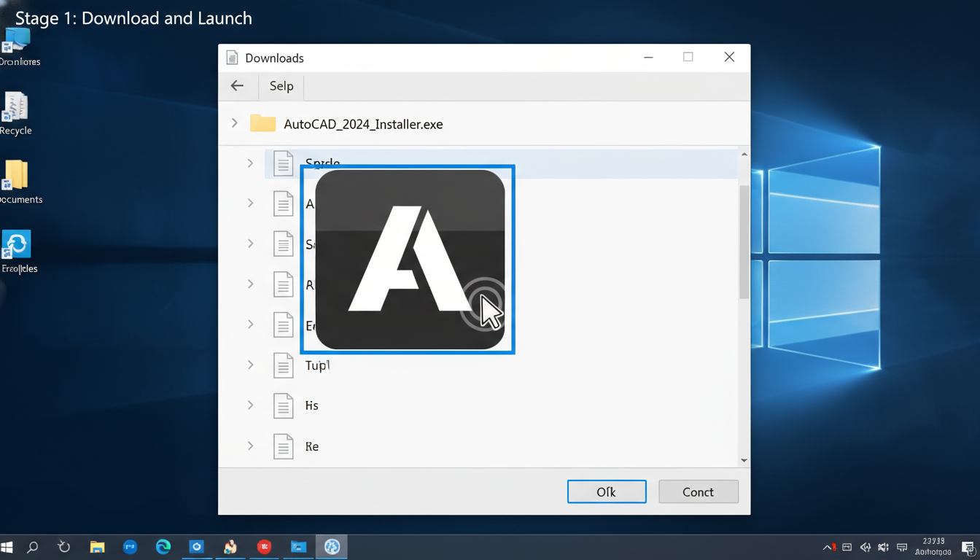The width and height of the screenshot is (980, 560).
Task: Open the AutoCAD app from the taskbar
Action: coord(332,546)
